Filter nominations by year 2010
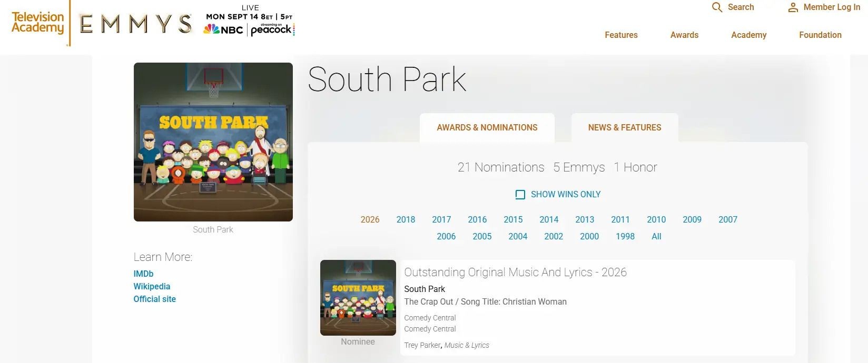The image size is (868, 363). click(656, 219)
